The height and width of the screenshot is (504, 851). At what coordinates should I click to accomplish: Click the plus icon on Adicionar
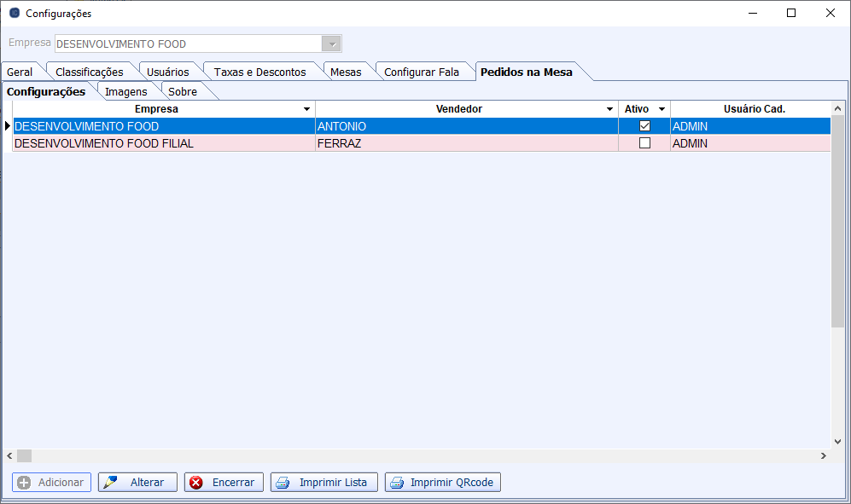pyautogui.click(x=24, y=483)
